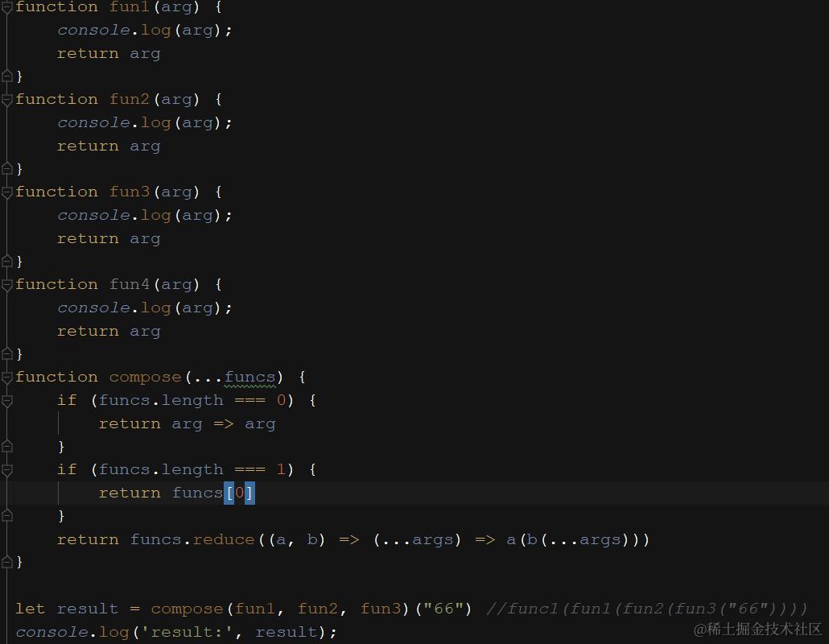Click 'return' before funcs.reduce
Viewport: 829px width, 644px height.
point(88,539)
